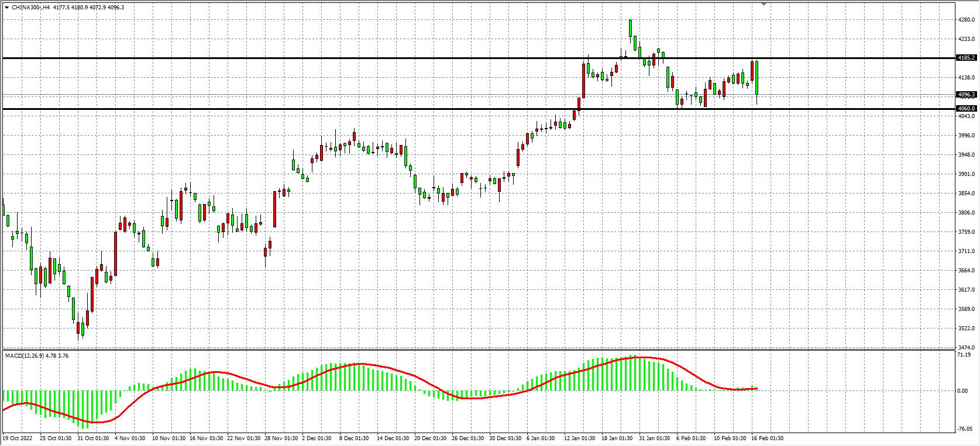The width and height of the screenshot is (980, 446).
Task: Click the 4060.0 price label on axis
Action: pos(966,109)
